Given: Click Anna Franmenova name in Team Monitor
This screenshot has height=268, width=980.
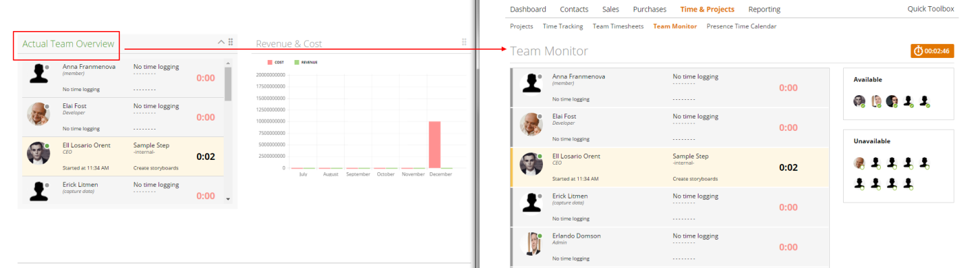Looking at the screenshot, I should click(x=579, y=76).
